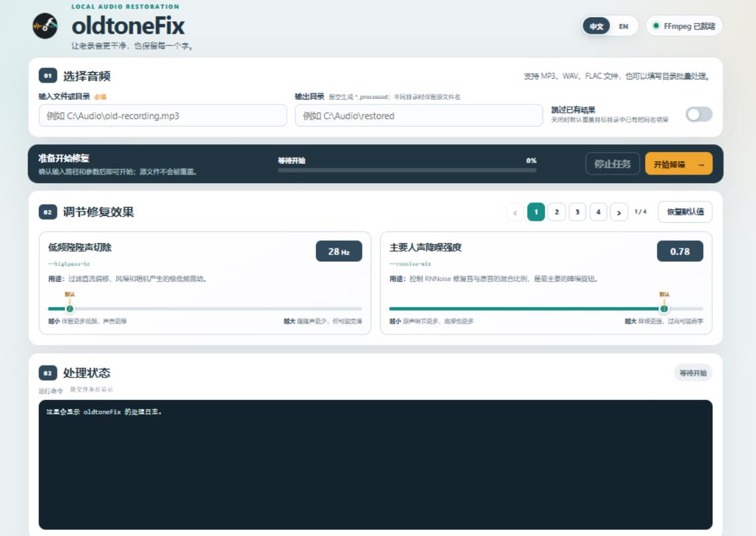Click the 01 step badge
This screenshot has width=756, height=536.
pyautogui.click(x=48, y=76)
